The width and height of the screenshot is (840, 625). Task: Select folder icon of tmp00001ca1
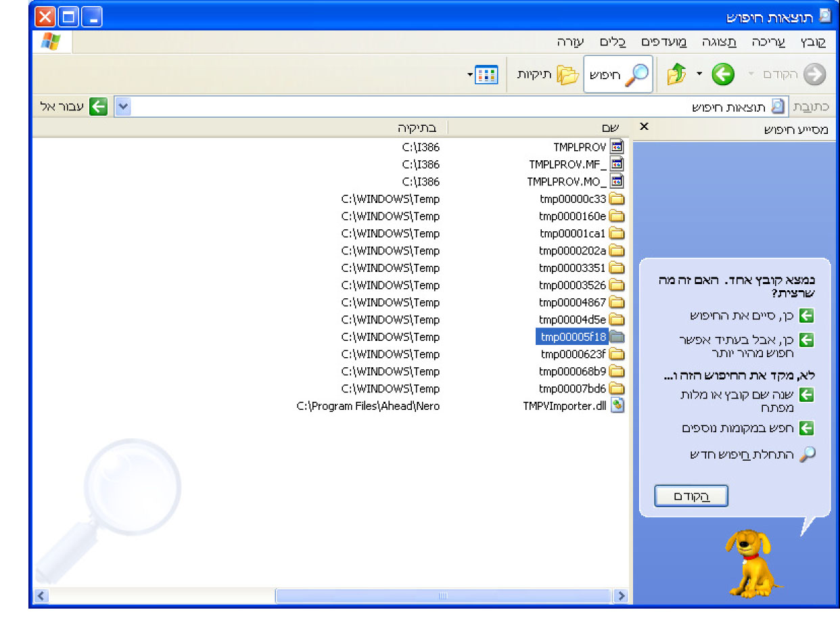click(617, 233)
